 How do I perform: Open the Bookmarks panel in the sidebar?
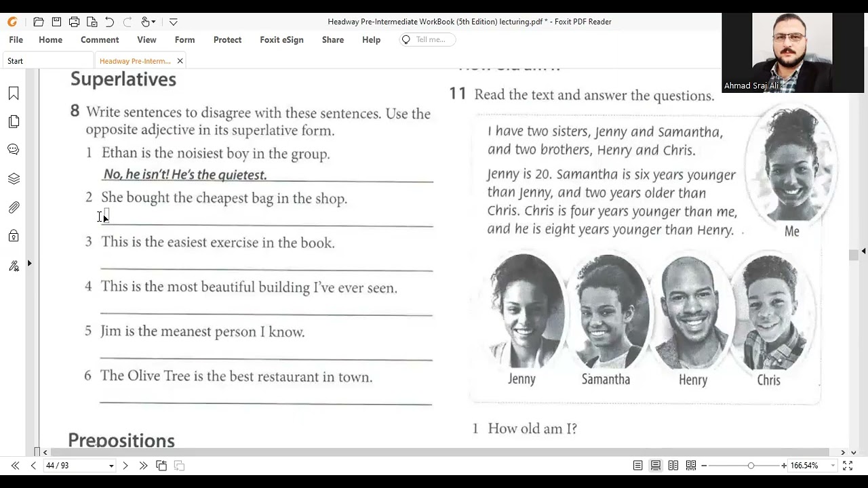click(14, 94)
